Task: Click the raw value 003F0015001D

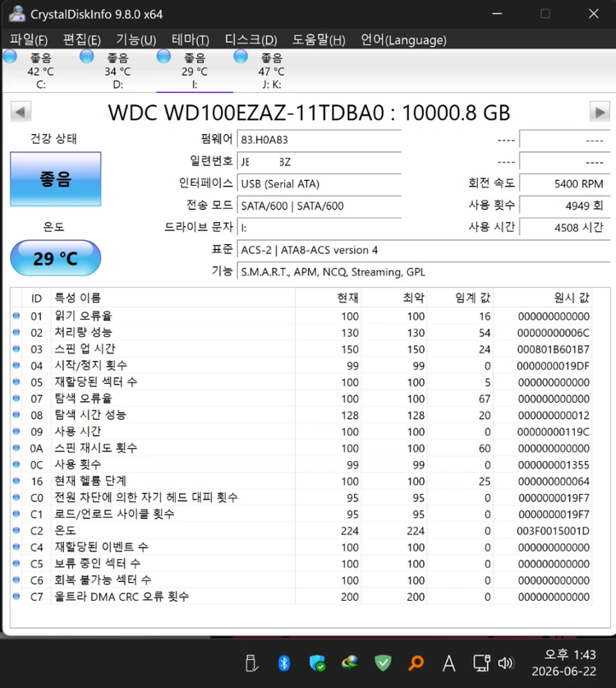Action: pos(553,531)
